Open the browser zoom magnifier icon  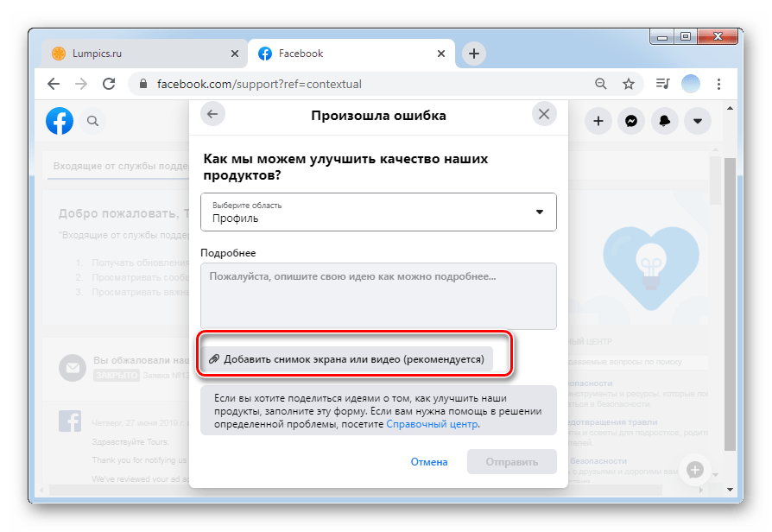600,85
